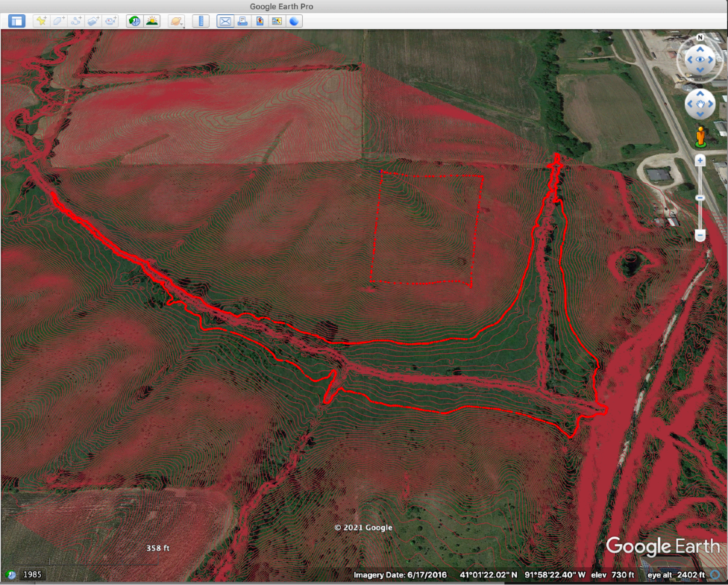Click the Email envelope icon
Screen dimensions: 728x585
[225, 21]
